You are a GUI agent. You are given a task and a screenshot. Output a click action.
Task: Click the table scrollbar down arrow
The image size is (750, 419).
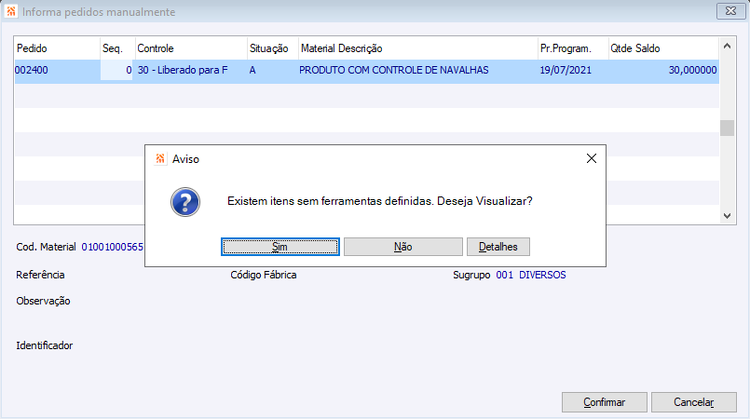727,216
